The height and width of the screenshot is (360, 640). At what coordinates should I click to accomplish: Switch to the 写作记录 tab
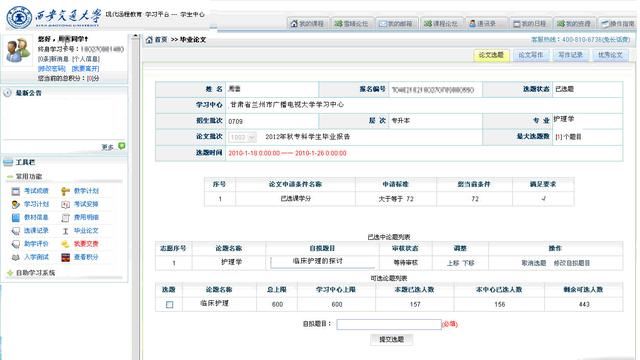click(x=570, y=55)
